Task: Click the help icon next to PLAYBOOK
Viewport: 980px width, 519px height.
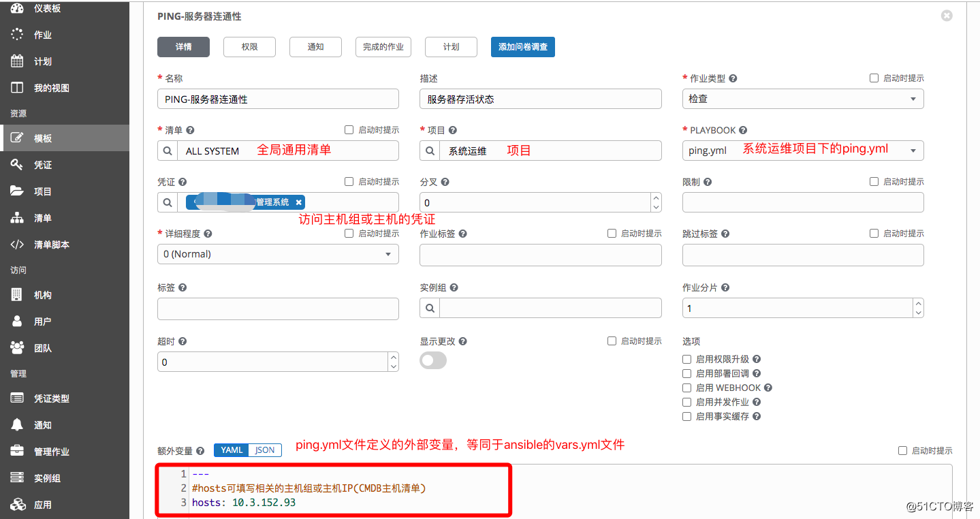Action: click(743, 130)
